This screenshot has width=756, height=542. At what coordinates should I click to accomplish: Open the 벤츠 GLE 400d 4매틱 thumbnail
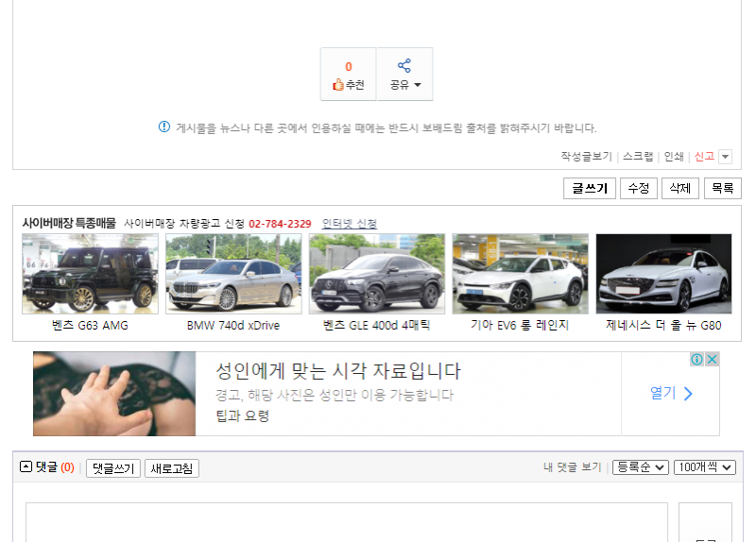376,274
